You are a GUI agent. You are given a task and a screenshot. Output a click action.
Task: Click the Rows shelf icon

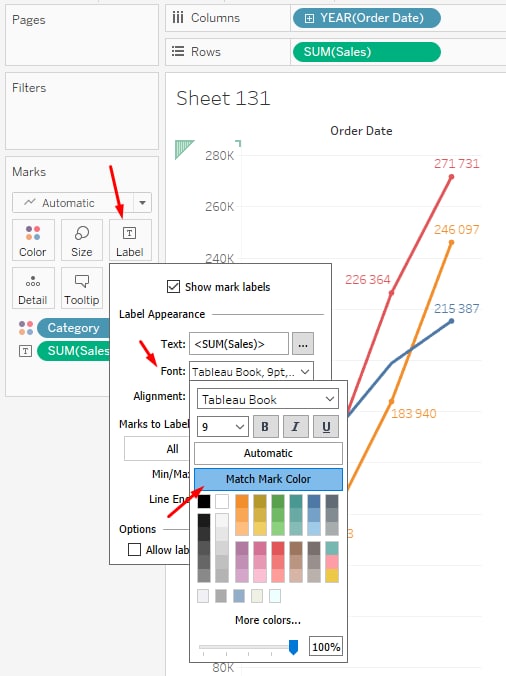pyautogui.click(x=178, y=52)
